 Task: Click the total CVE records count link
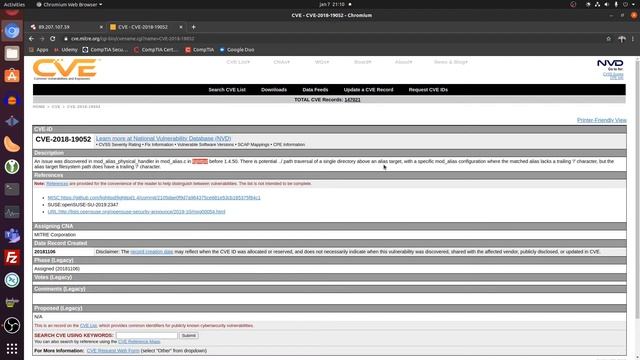pos(352,100)
